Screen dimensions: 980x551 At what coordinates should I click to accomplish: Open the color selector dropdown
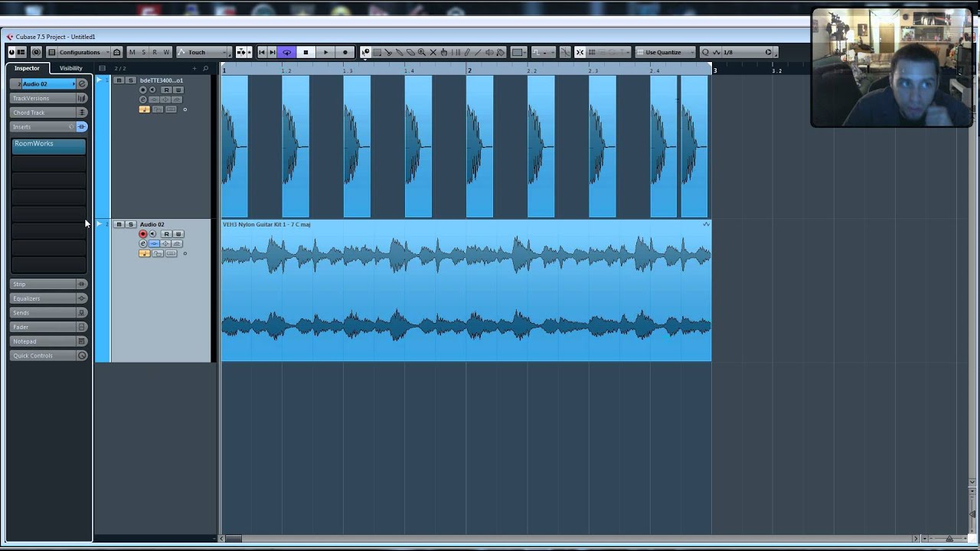[x=519, y=52]
